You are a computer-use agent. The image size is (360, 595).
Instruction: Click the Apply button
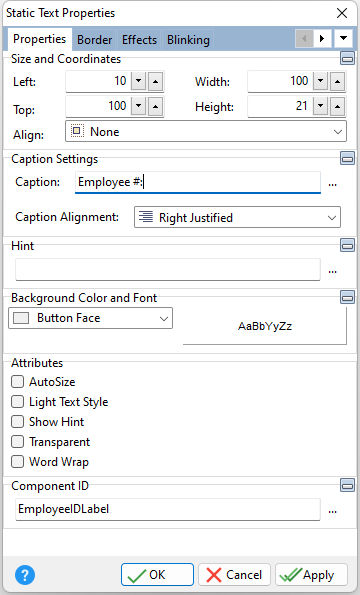311,575
